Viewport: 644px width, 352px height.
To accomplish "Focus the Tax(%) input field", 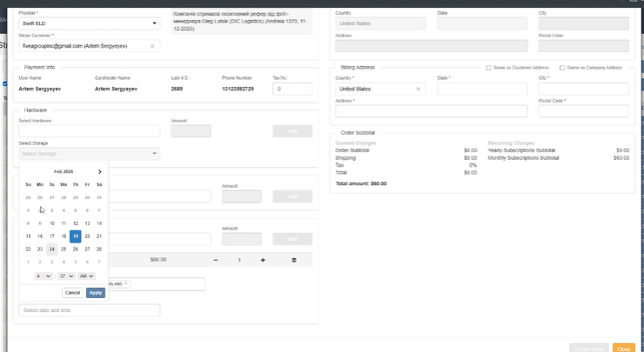I will coord(293,89).
